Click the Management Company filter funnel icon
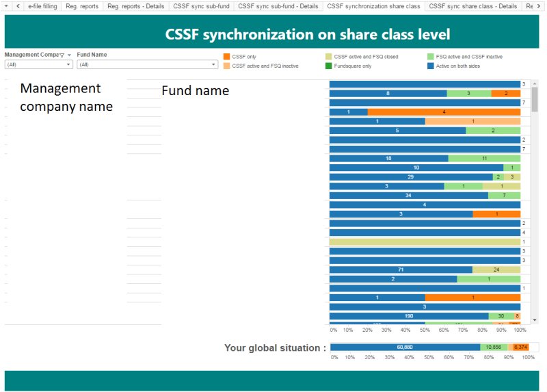Image resolution: width=547 pixels, height=392 pixels. tap(62, 55)
